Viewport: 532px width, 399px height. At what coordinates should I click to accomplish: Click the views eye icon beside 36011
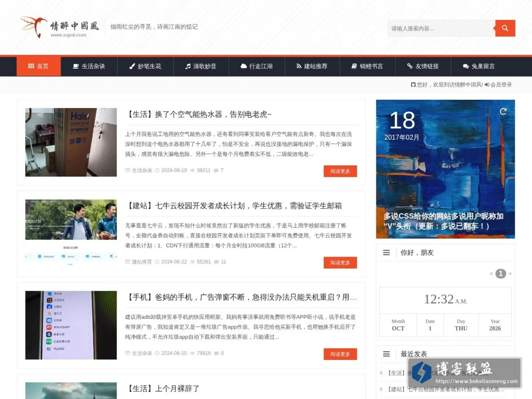point(192,170)
